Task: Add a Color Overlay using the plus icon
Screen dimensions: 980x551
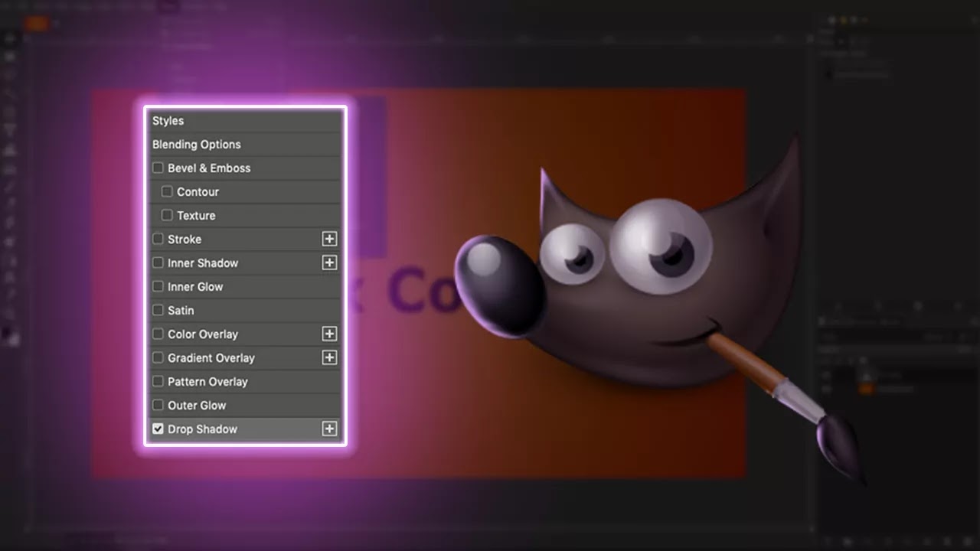Action: (x=329, y=334)
